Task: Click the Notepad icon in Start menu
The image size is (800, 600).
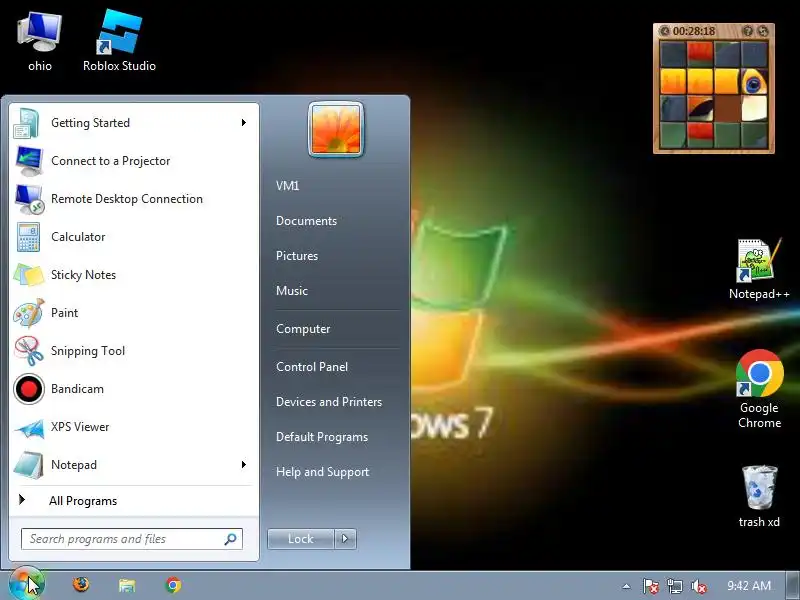Action: tap(29, 465)
